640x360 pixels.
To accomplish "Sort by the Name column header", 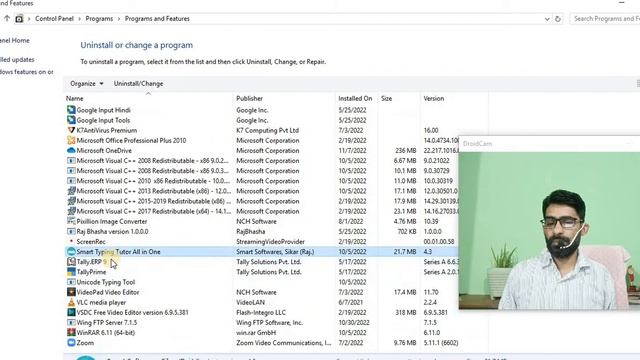I will tap(149, 98).
